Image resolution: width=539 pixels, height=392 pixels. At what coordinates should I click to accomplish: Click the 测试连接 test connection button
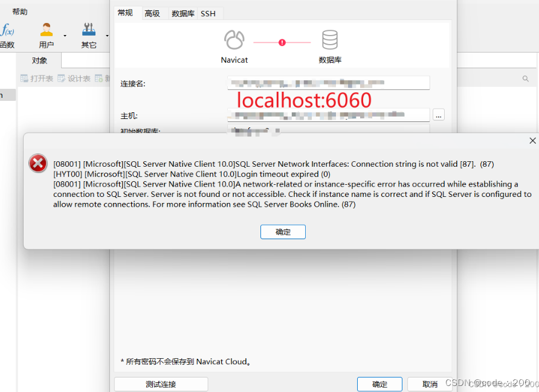161,384
